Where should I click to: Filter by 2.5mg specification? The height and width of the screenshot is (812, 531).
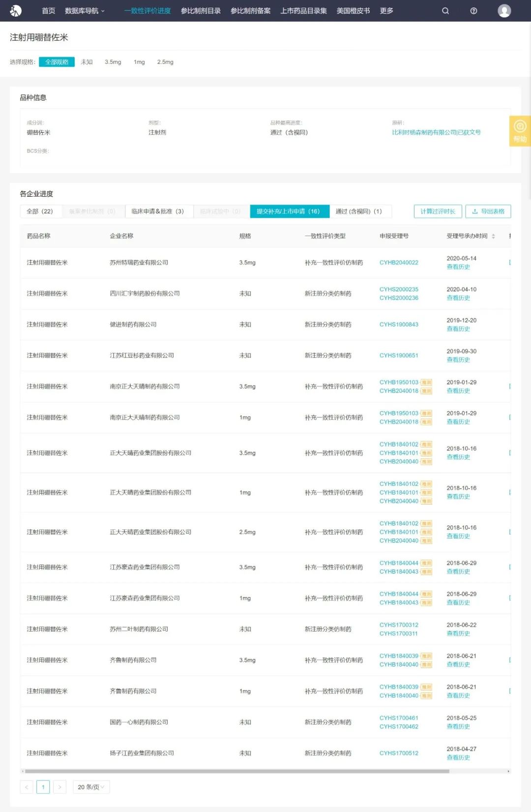click(x=165, y=62)
